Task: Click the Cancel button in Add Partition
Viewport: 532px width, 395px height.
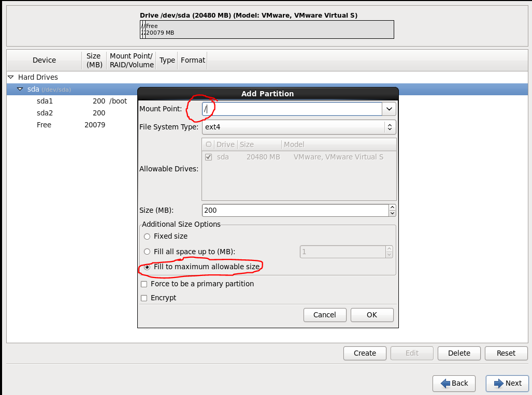Action: 325,315
